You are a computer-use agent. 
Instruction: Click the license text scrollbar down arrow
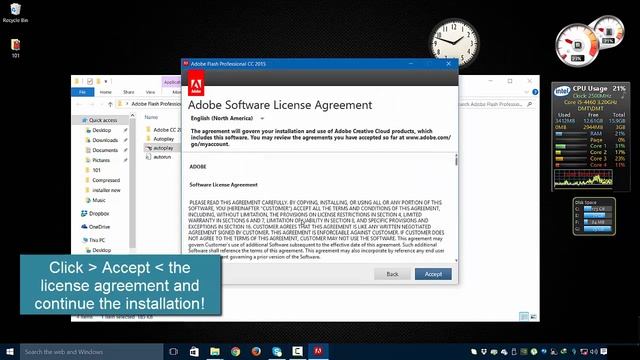click(456, 260)
